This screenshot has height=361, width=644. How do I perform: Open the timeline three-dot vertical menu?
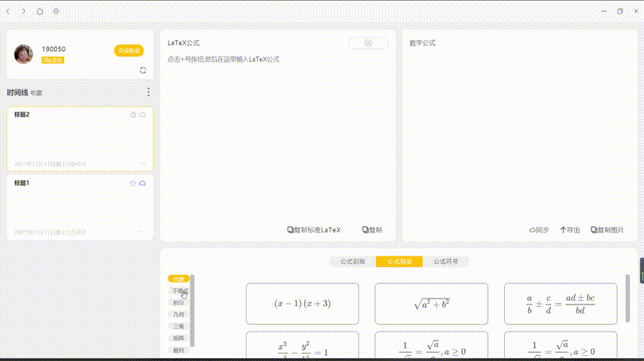(x=148, y=92)
